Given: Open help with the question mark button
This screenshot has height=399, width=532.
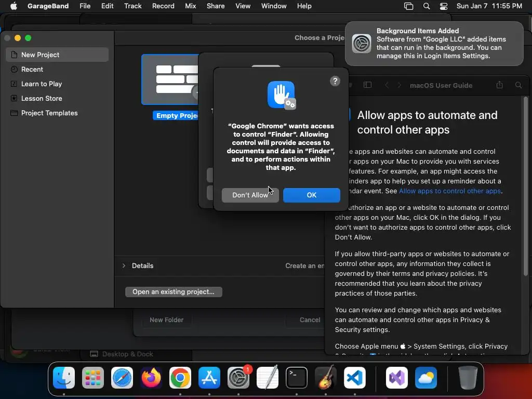Looking at the screenshot, I should 335,81.
